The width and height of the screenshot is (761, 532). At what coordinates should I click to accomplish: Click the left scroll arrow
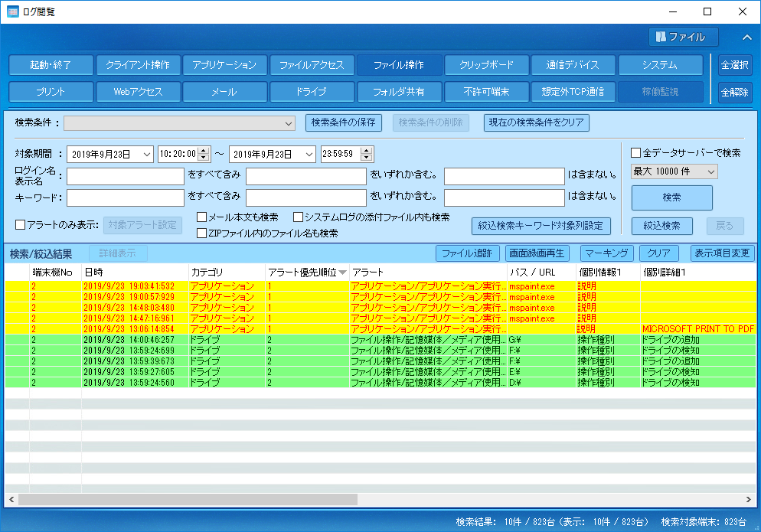coord(11,499)
